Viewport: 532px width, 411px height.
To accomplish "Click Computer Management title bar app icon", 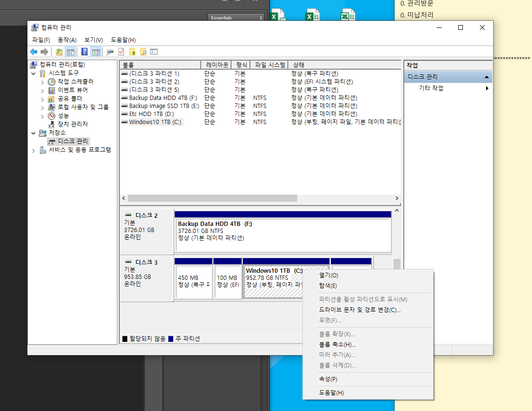I will coord(35,27).
